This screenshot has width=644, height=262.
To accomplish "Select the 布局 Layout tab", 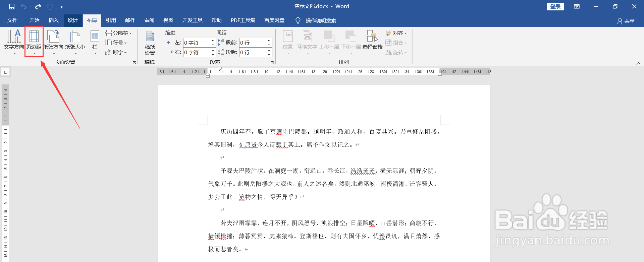I will 92,20.
